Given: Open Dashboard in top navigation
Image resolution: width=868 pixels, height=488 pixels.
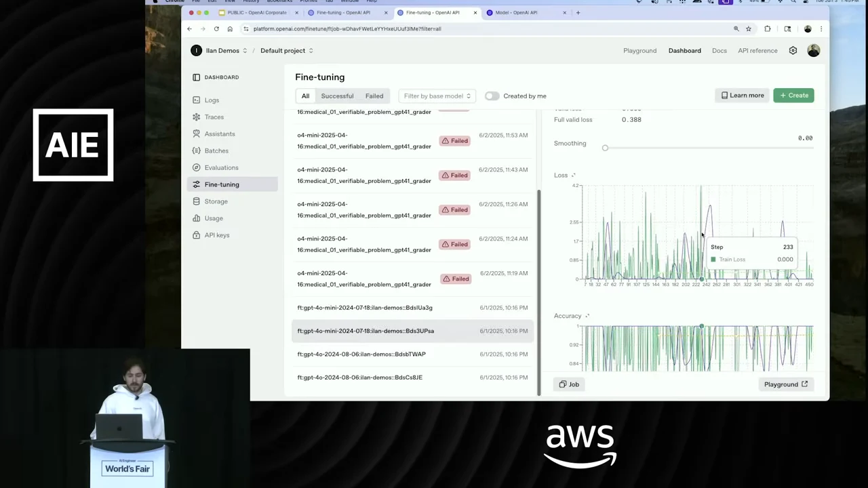Looking at the screenshot, I should 685,51.
